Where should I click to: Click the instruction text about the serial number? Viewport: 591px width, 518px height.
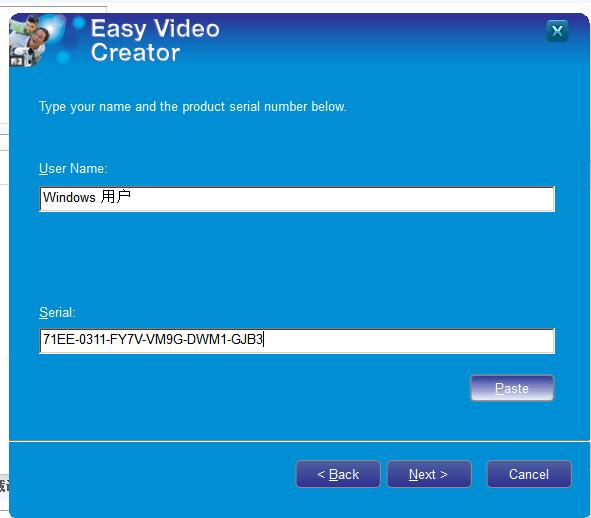(x=192, y=107)
